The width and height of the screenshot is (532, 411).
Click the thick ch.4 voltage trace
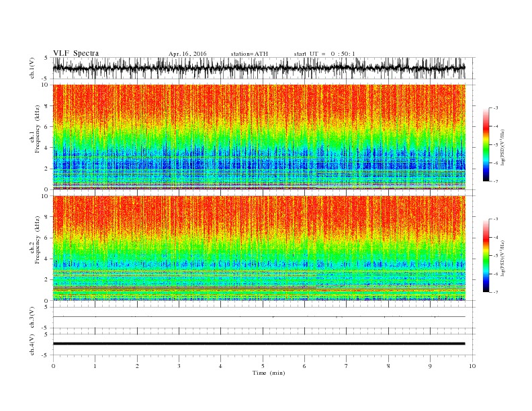pyautogui.click(x=259, y=344)
